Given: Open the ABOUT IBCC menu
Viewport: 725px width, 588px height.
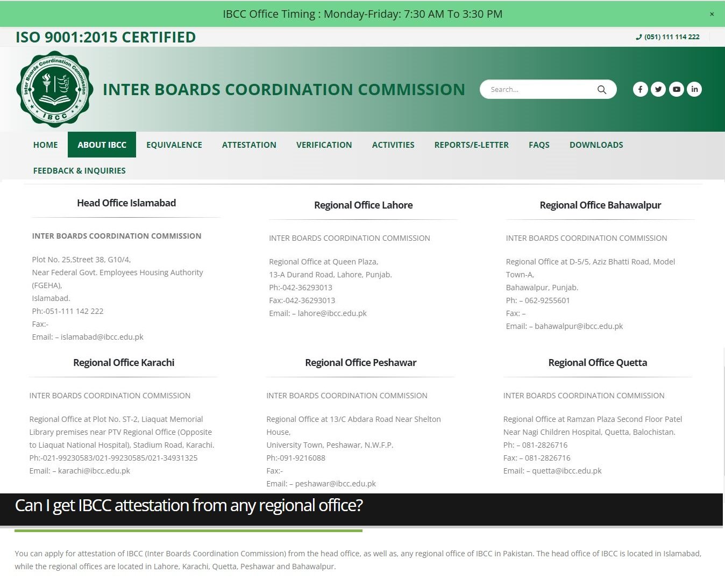Looking at the screenshot, I should coord(102,145).
